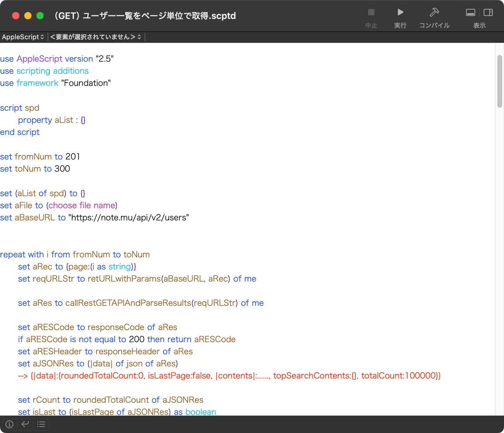Click the line script spd
This screenshot has width=504, height=433.
click(x=20, y=108)
